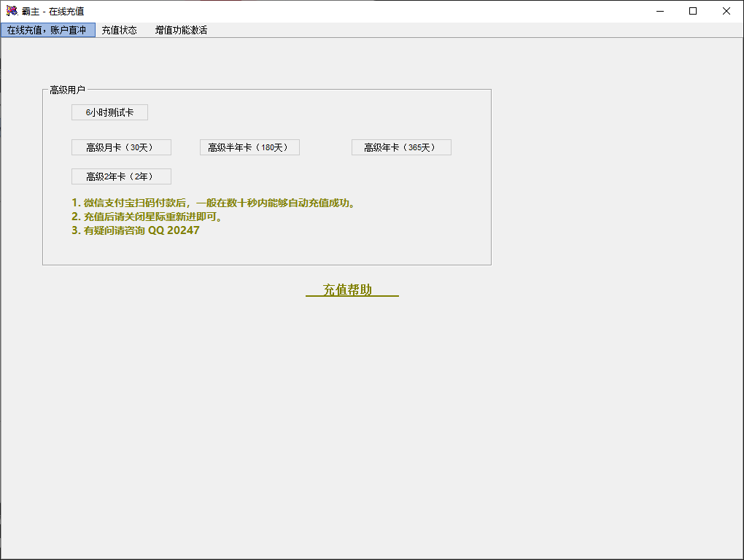Select 高级半年卡（180天）option
Viewport: 744px width, 560px height.
pos(249,147)
